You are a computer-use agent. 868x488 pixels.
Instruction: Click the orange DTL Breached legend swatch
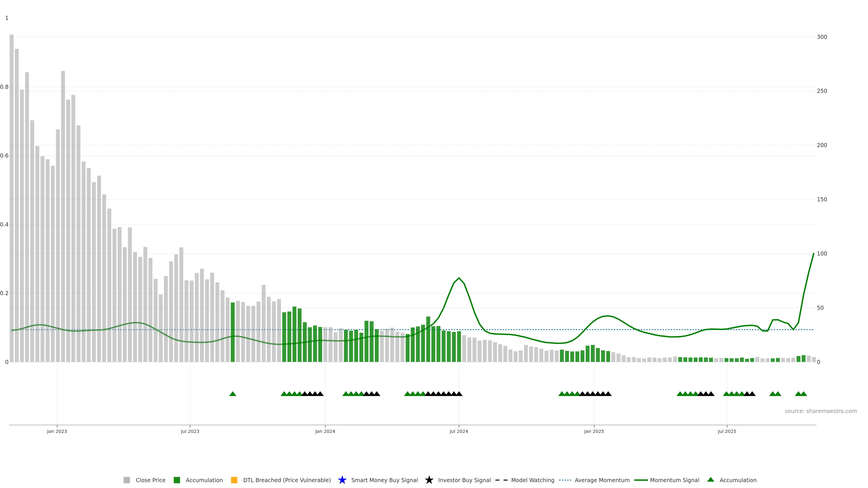234,480
